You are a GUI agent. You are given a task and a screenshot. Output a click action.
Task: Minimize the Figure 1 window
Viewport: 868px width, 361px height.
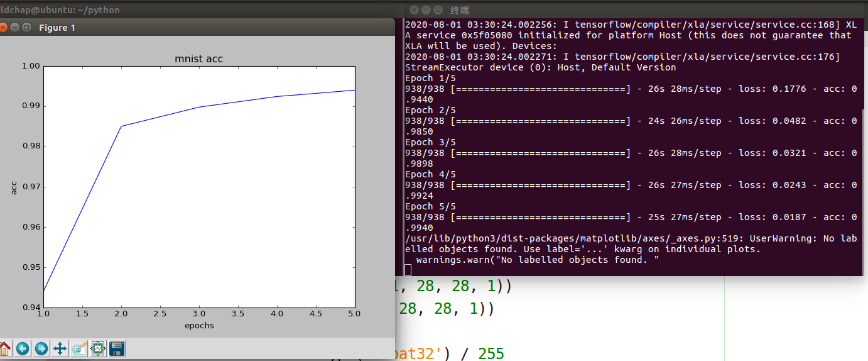[15, 28]
